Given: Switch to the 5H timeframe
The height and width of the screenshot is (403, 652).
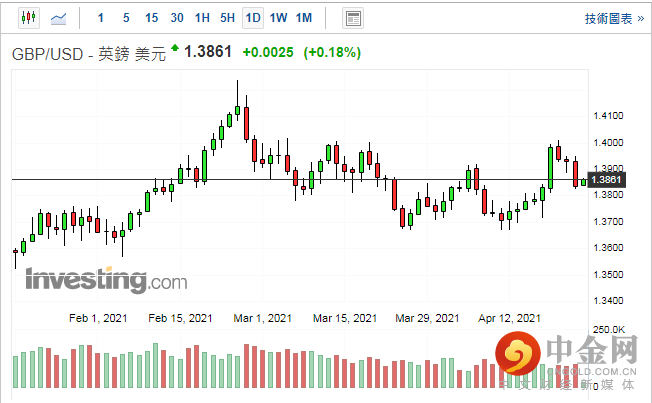Looking at the screenshot, I should [227, 18].
